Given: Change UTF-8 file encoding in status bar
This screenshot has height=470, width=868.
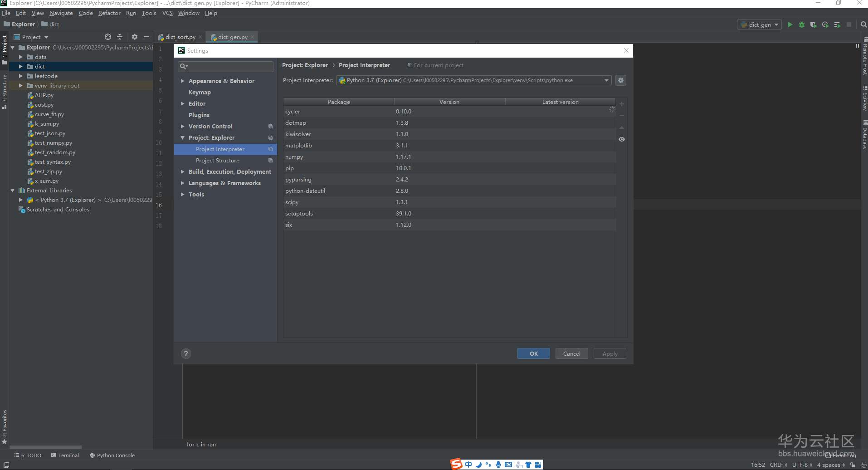Looking at the screenshot, I should 802,465.
